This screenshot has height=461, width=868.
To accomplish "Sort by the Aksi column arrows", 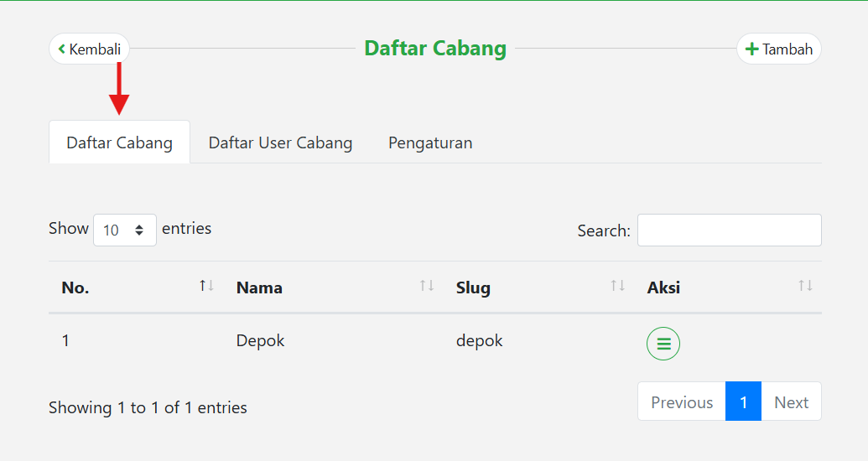I will (x=805, y=287).
